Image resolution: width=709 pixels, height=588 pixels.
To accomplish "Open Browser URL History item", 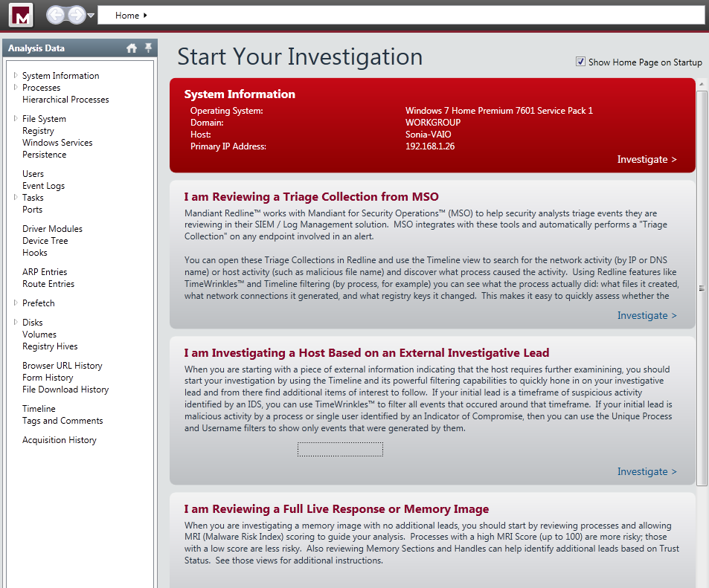I will tap(62, 366).
